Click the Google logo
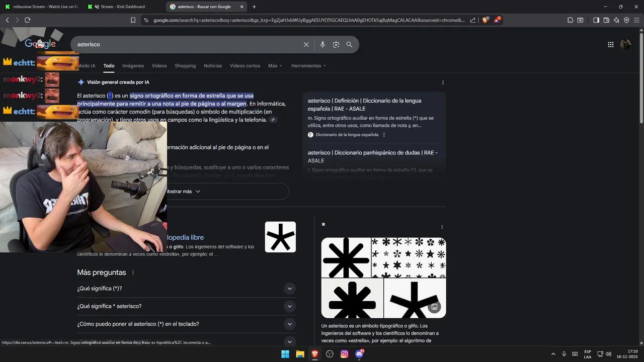 tap(40, 44)
